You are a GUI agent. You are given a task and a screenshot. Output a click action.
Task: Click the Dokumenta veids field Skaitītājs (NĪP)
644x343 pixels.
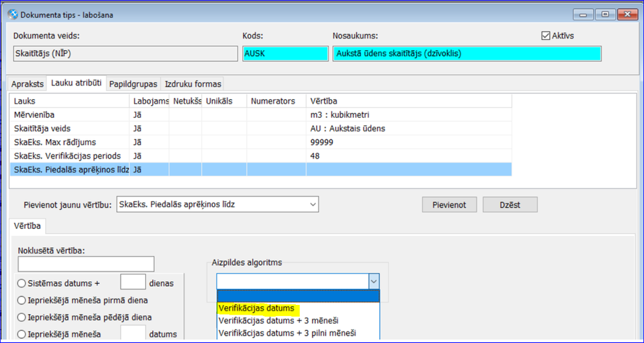tap(125, 54)
